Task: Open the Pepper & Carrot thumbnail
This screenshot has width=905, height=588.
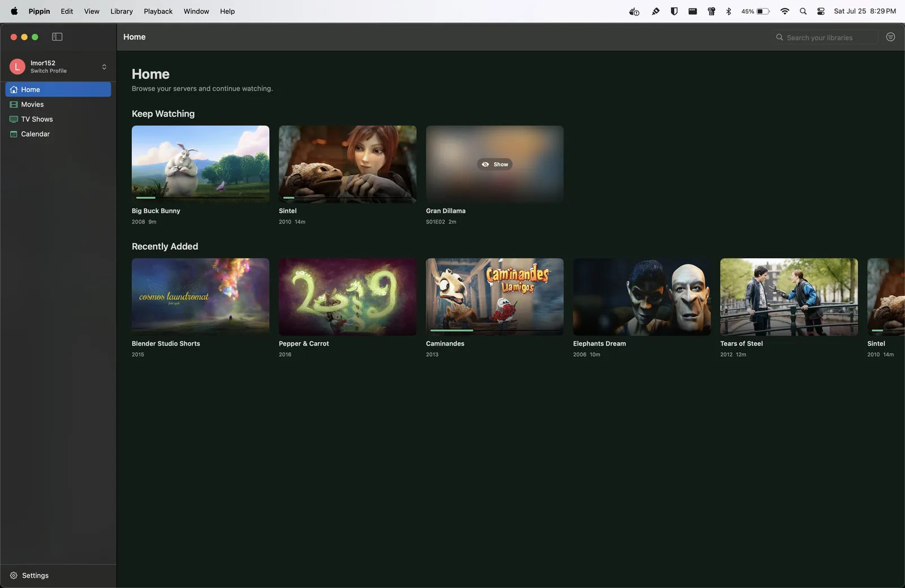Action: [347, 297]
